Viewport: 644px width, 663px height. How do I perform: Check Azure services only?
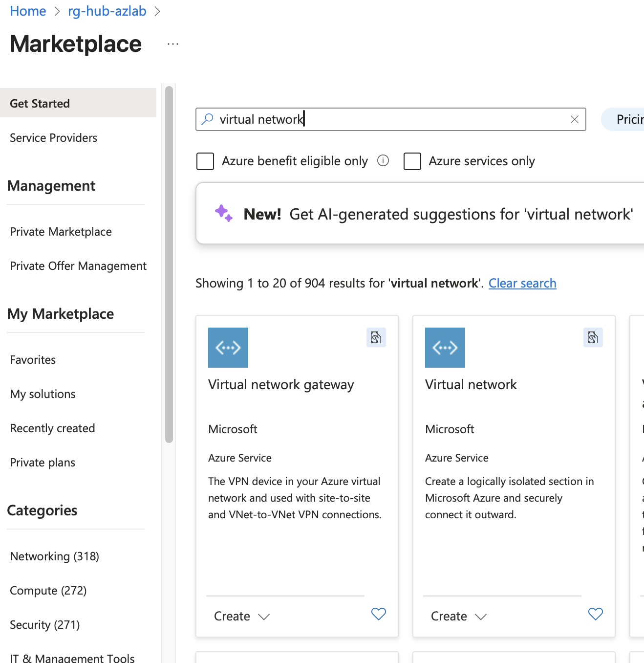pyautogui.click(x=412, y=161)
